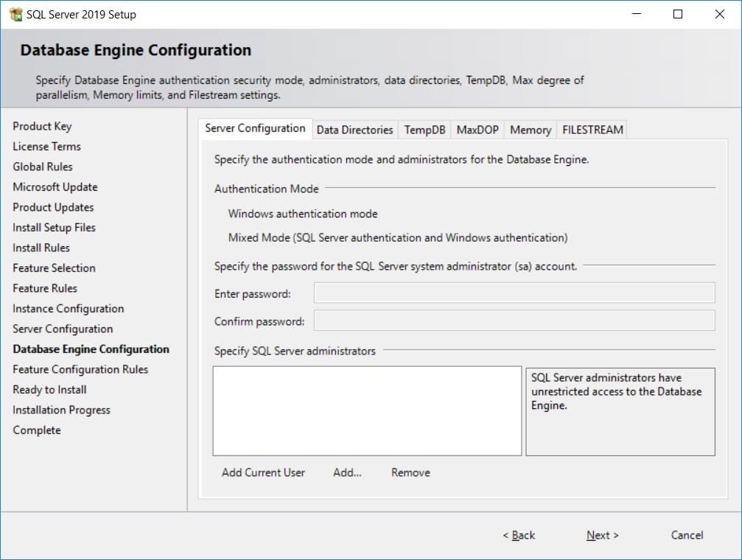Open the TempDB tab
This screenshot has width=742, height=560.
point(424,130)
